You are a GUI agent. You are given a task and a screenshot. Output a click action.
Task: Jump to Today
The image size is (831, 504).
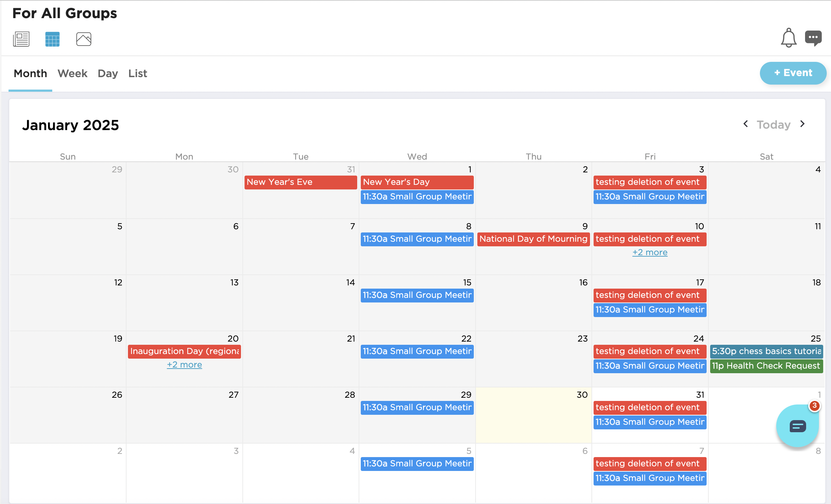click(773, 125)
